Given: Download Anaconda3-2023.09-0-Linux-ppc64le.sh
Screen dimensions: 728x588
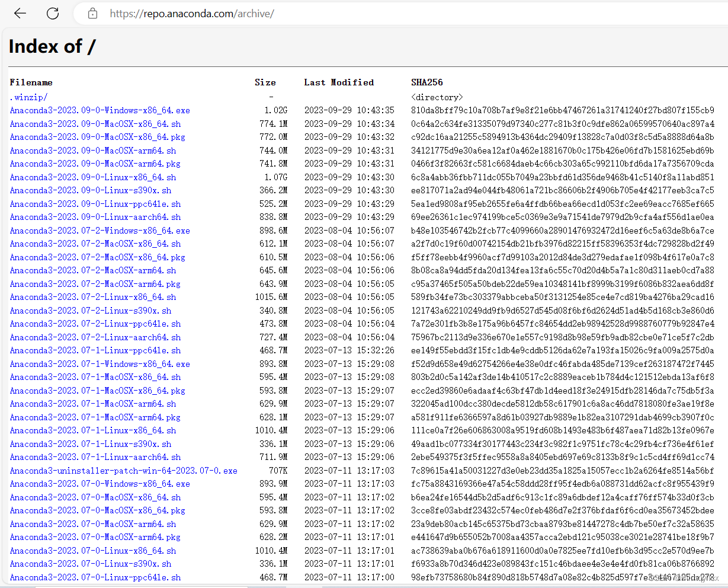Looking at the screenshot, I should coord(95,204).
